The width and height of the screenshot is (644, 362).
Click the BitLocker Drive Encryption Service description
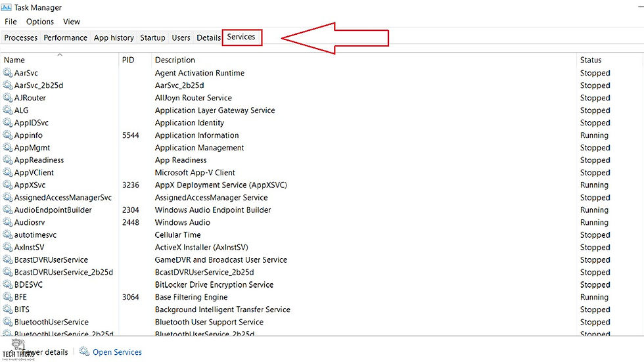coord(214,284)
